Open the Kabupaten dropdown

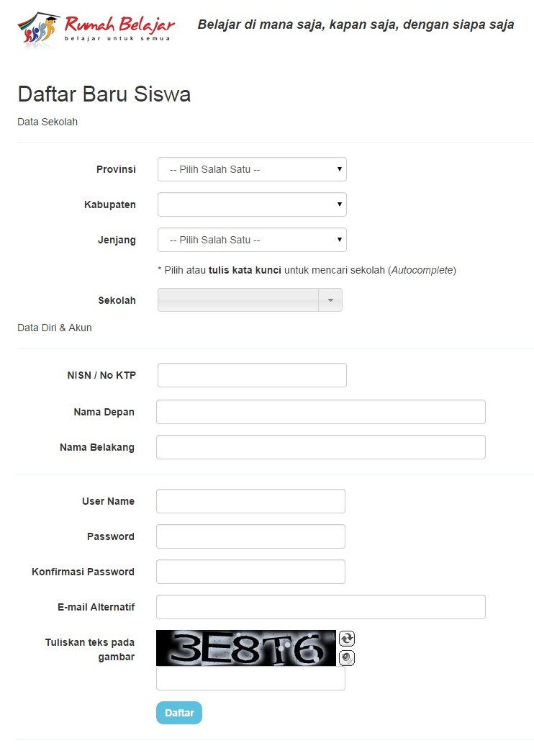pos(252,204)
